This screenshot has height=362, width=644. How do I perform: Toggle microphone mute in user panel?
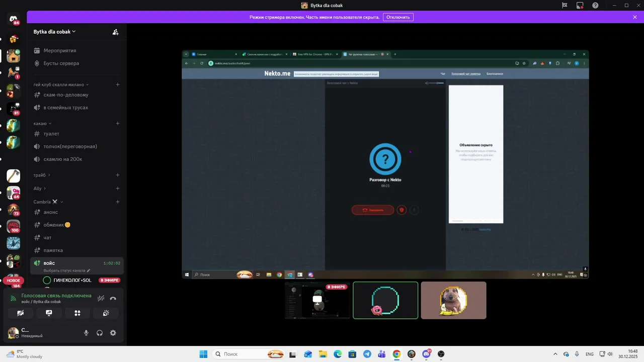pyautogui.click(x=86, y=333)
